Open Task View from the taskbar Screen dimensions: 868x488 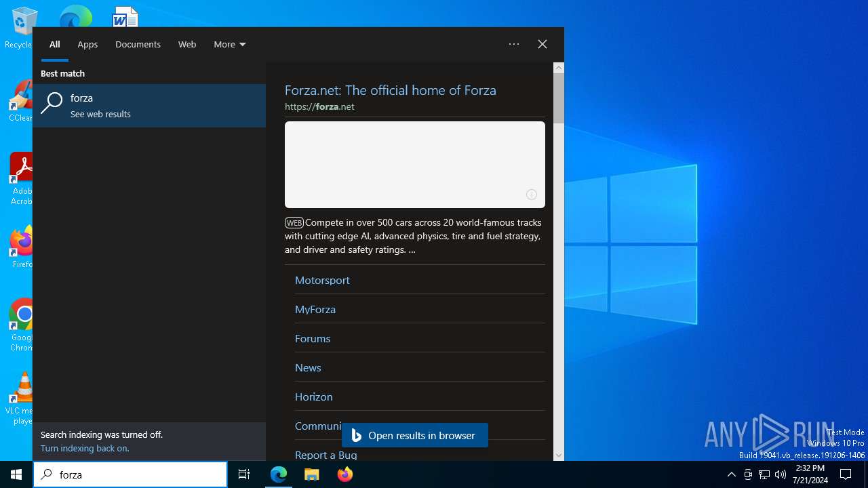[244, 474]
